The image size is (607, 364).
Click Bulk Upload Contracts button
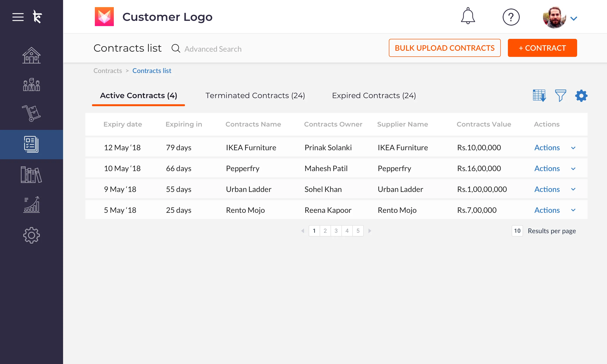(445, 48)
